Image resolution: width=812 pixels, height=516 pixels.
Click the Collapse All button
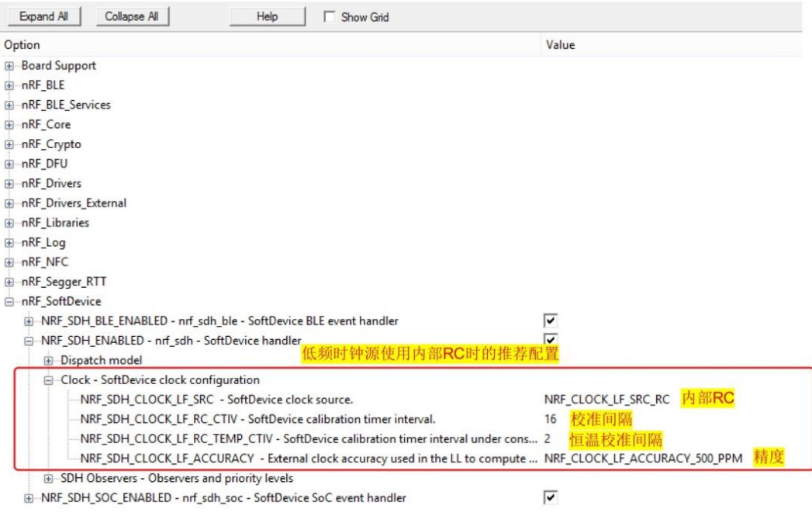pos(132,16)
